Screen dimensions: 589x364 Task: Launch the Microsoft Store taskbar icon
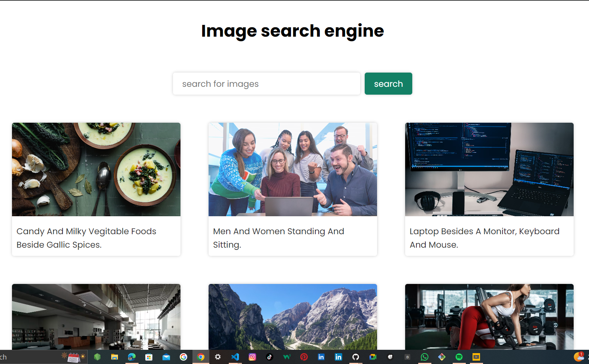(x=149, y=357)
